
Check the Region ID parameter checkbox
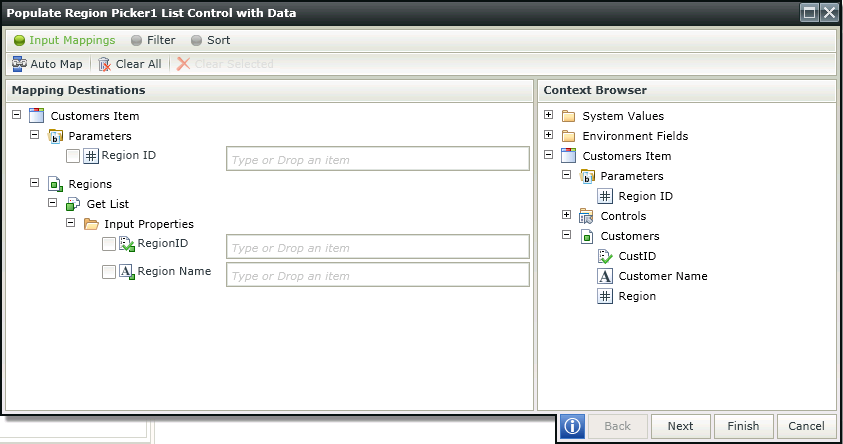[x=73, y=156]
